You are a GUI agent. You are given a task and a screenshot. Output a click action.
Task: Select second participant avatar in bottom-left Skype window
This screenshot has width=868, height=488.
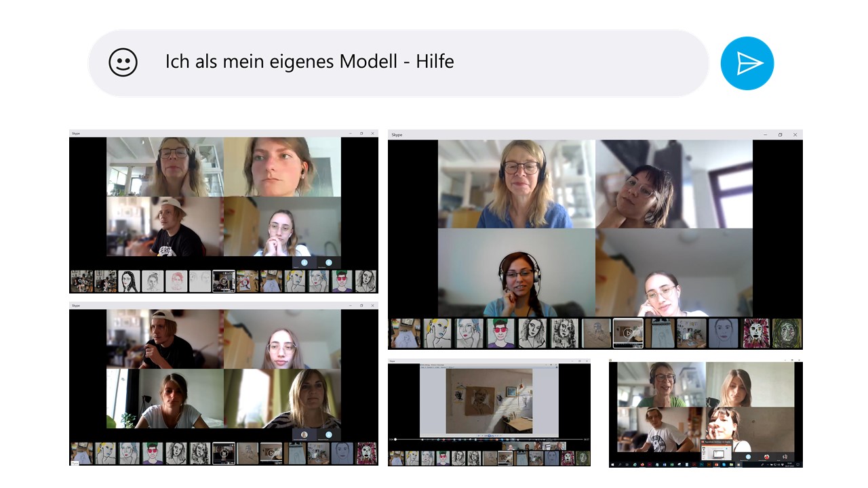(x=328, y=434)
